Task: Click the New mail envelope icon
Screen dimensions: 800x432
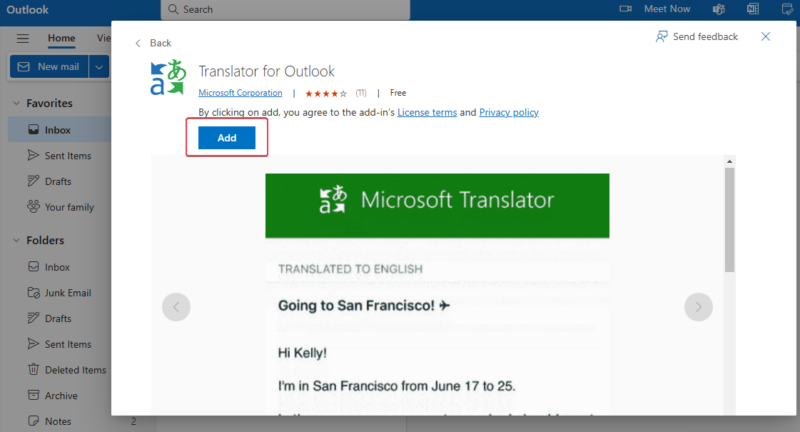Action: tap(23, 67)
